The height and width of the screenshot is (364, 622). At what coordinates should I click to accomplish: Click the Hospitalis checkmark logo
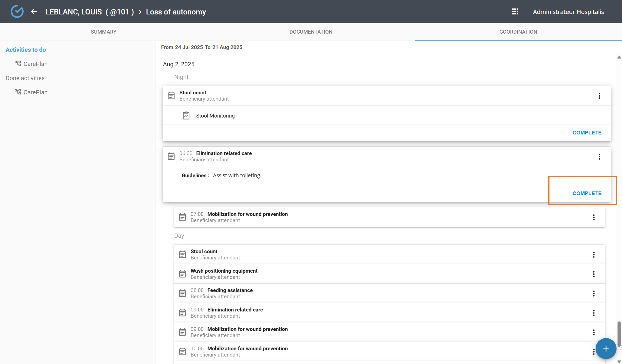point(17,12)
